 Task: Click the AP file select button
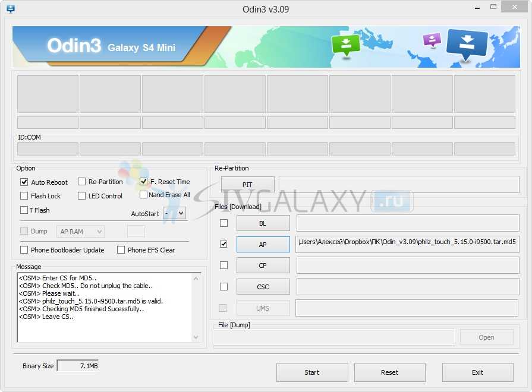point(263,244)
